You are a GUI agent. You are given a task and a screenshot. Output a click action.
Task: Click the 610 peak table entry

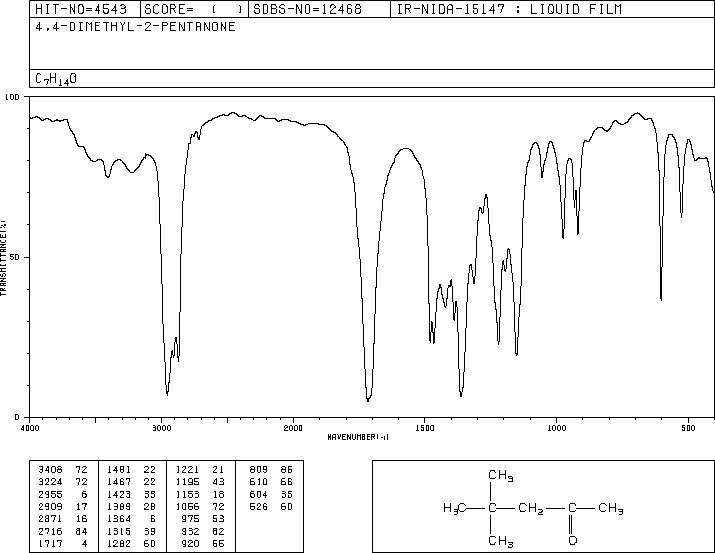pos(259,482)
